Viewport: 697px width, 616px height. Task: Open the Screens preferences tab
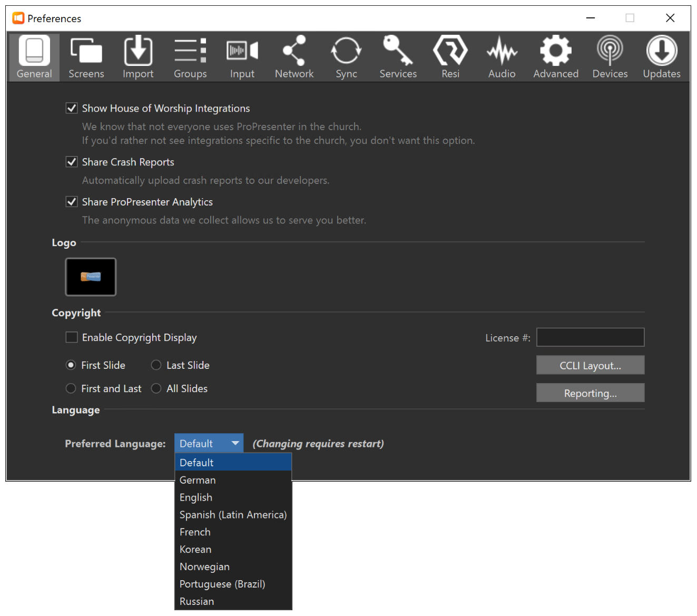(x=86, y=57)
